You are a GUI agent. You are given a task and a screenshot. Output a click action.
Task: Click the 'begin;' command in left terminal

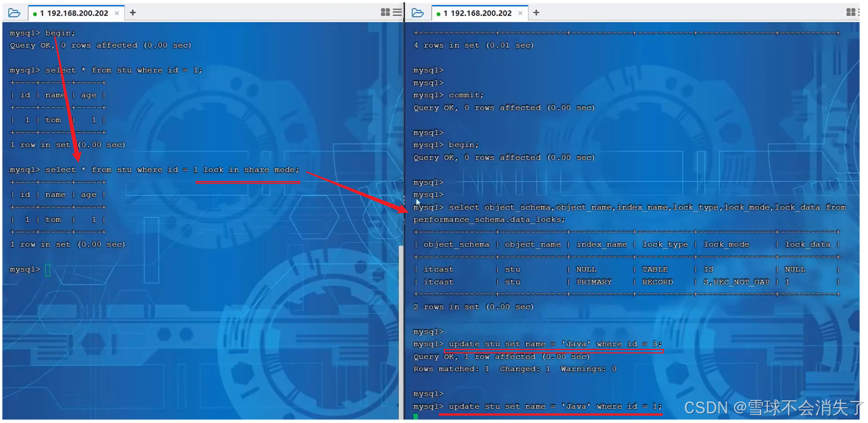[60, 33]
